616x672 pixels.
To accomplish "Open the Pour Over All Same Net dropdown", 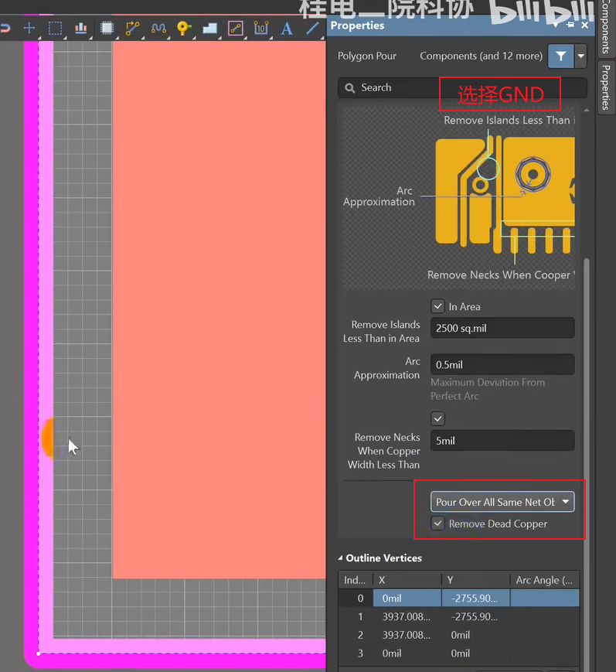I will 502,502.
